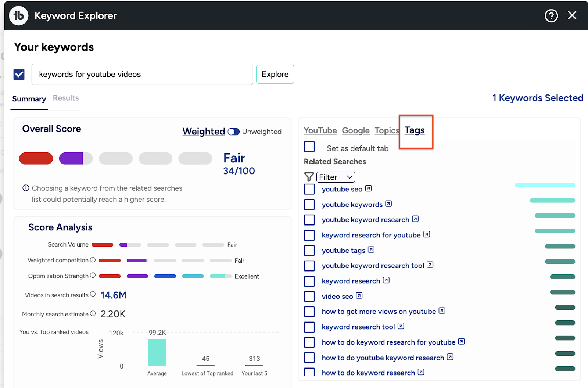Uncheck the keywords for youtube videos checkbox
Screen dimensions: 588x388
pos(19,75)
